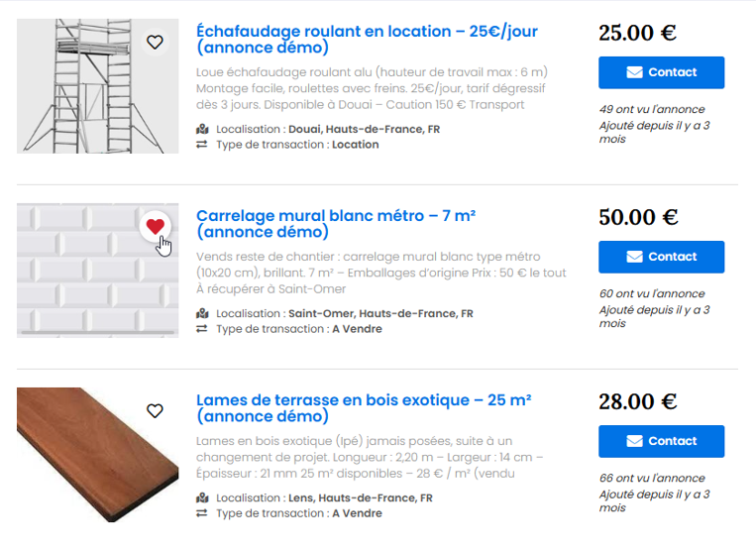Click transaction arrows icon on Carrelage listing
The height and width of the screenshot is (551, 756).
(x=202, y=329)
